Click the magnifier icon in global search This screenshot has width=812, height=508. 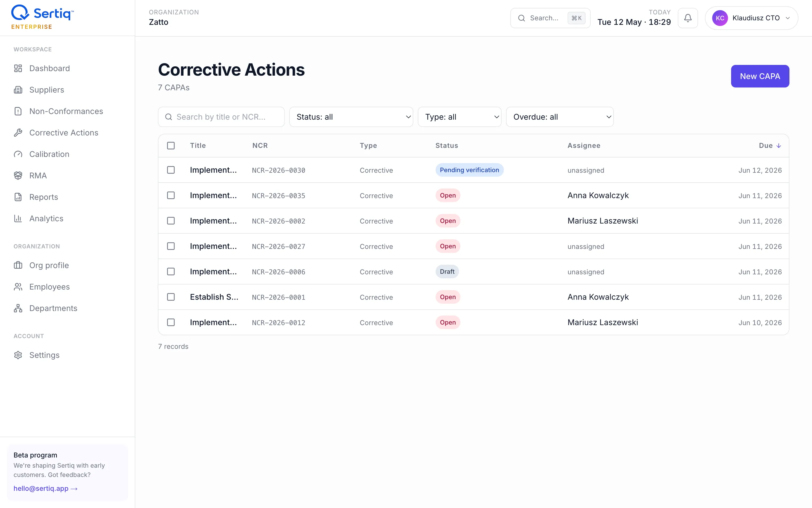click(x=521, y=18)
